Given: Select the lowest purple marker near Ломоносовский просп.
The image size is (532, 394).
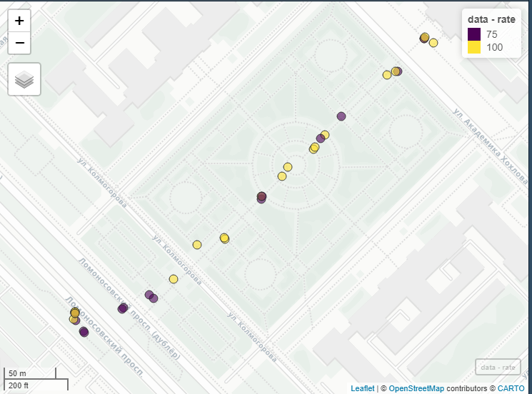Looking at the screenshot, I should click(x=84, y=331).
